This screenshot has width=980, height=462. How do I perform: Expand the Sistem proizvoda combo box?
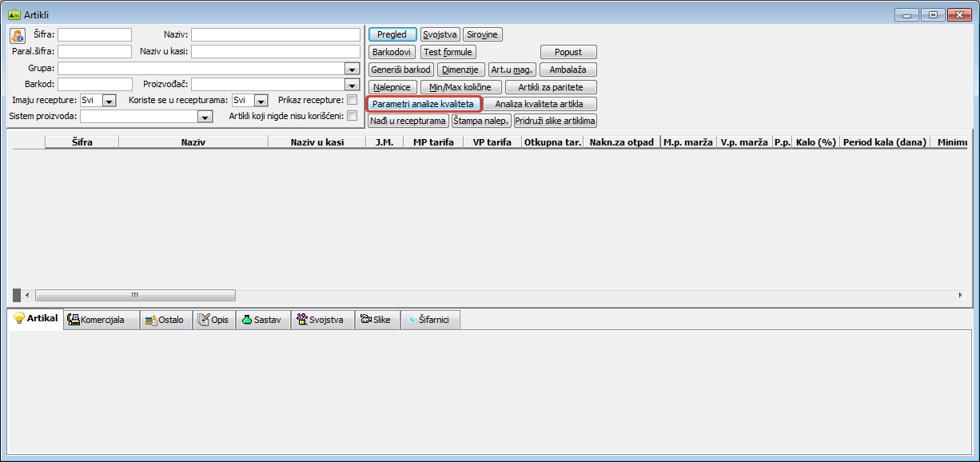tap(205, 117)
